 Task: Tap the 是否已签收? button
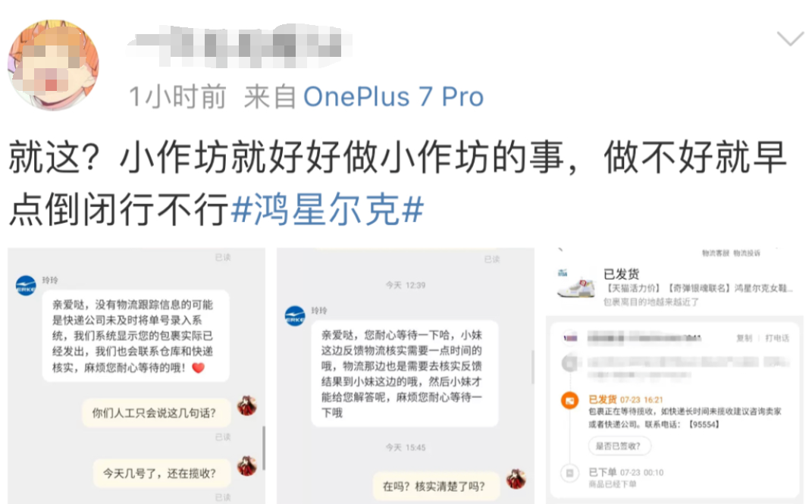click(x=619, y=446)
